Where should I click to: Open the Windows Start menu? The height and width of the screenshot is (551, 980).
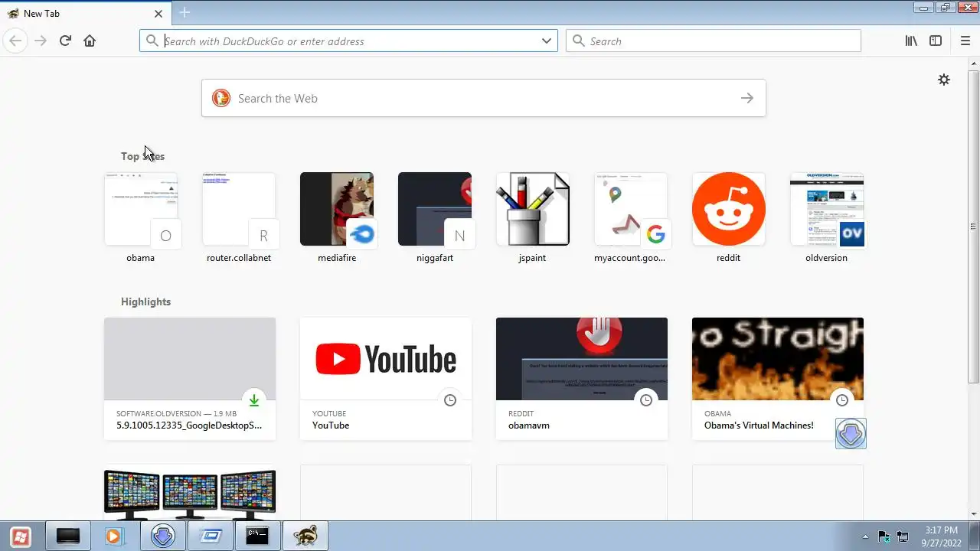click(x=21, y=536)
